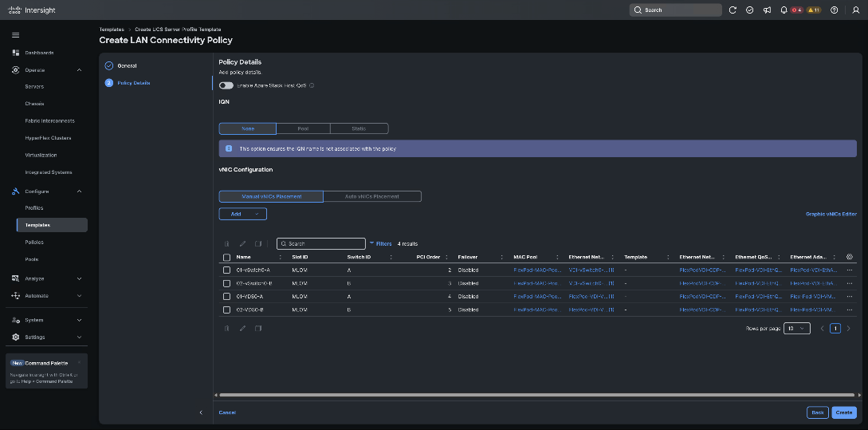Click the Templates breadcrumb link
This screenshot has width=868, height=430.
112,30
